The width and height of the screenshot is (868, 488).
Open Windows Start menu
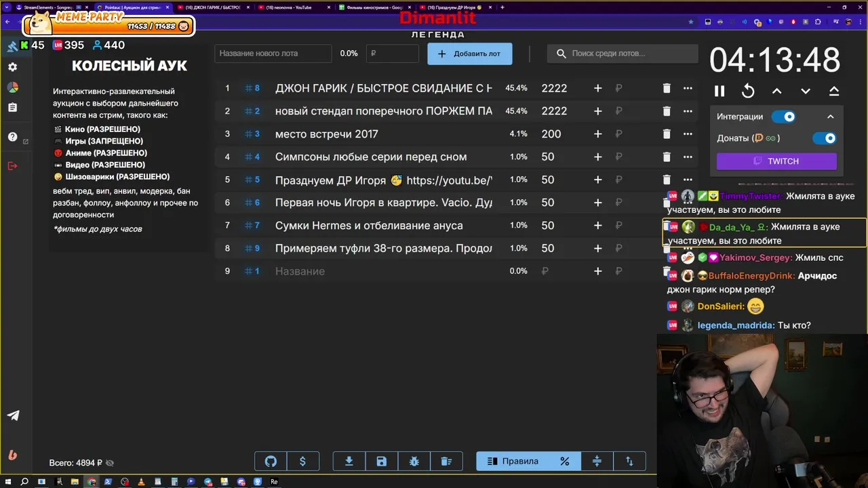pyautogui.click(x=7, y=482)
